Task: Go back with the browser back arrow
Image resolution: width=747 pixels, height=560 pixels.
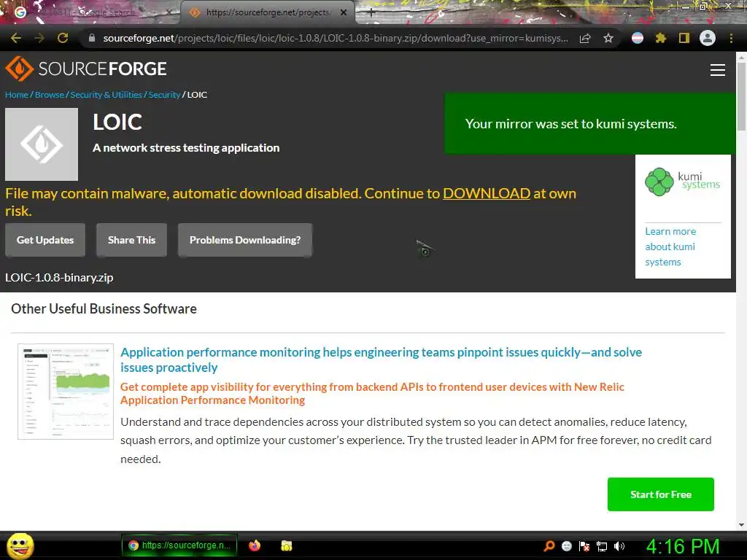Action: click(x=16, y=38)
